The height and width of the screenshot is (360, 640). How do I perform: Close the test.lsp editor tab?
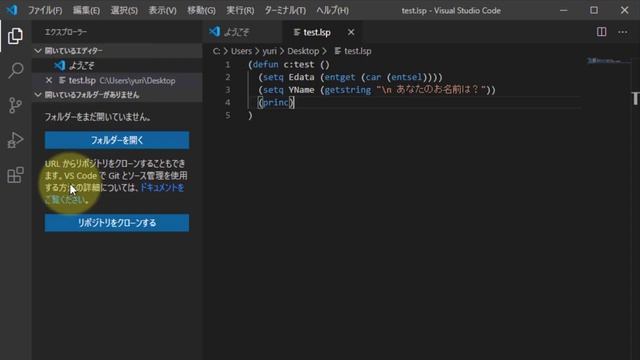[351, 32]
